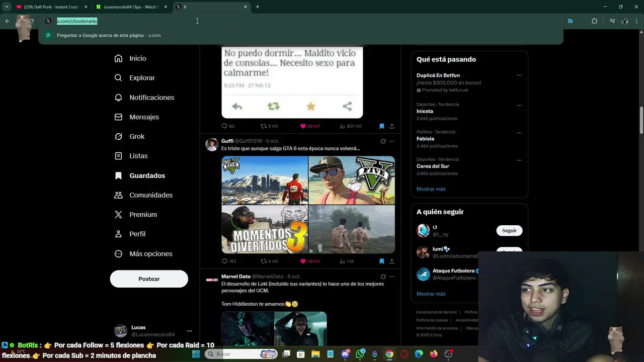Open Firefox from the taskbar
The width and height of the screenshot is (644, 362).
pyautogui.click(x=433, y=354)
